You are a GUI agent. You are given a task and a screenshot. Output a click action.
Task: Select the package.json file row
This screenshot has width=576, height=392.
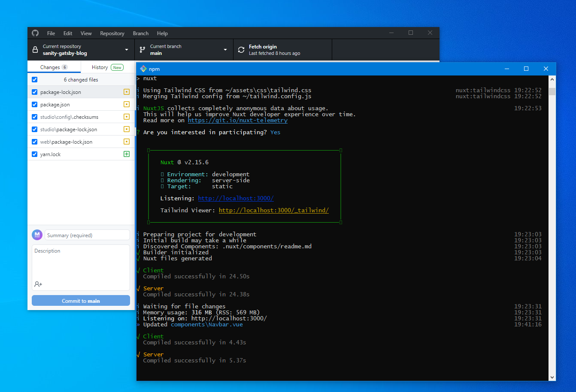point(81,104)
